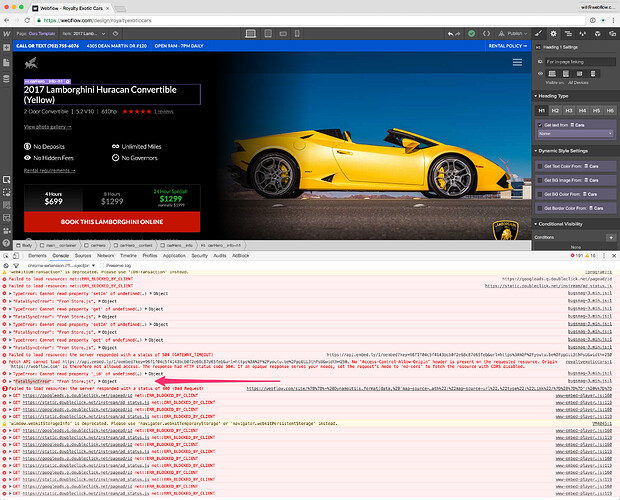Switch to the Application DevTools tab

click(x=174, y=256)
